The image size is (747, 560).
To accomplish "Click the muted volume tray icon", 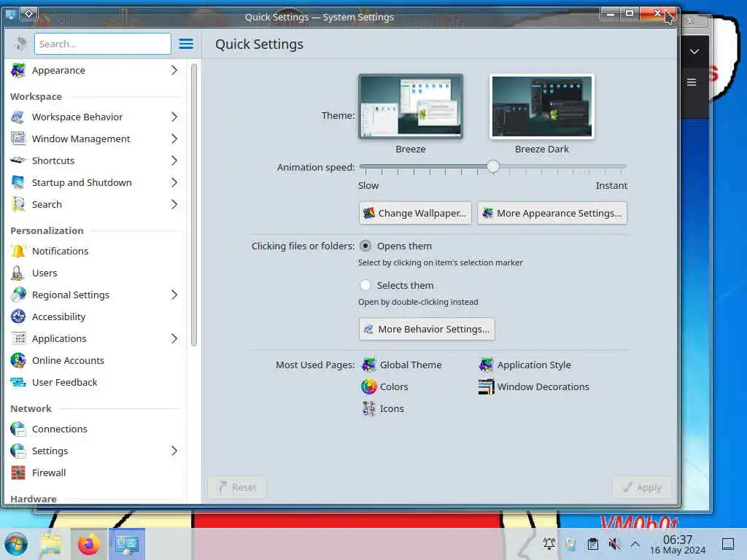I will point(614,544).
